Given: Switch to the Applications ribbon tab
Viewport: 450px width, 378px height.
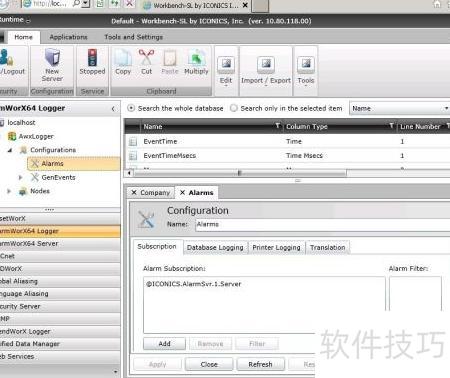Looking at the screenshot, I should (x=68, y=37).
